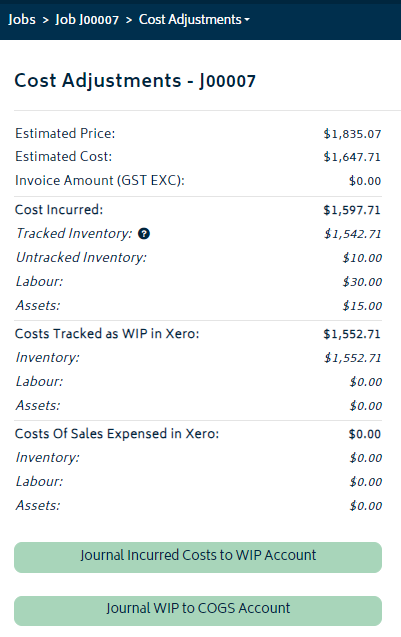Select the Cost Incurred total $1,597.71
This screenshot has width=401, height=637.
(x=352, y=210)
